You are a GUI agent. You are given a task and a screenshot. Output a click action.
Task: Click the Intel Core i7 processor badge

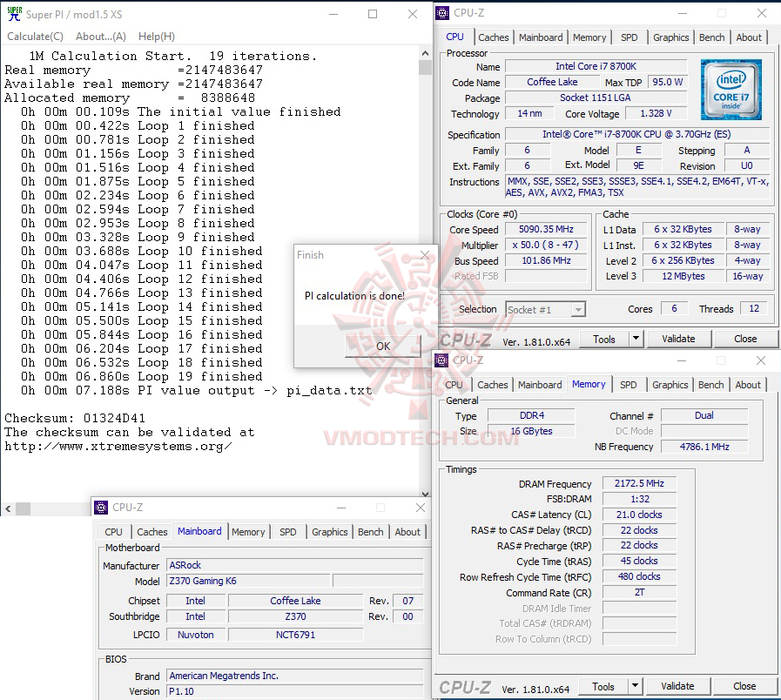tap(731, 90)
